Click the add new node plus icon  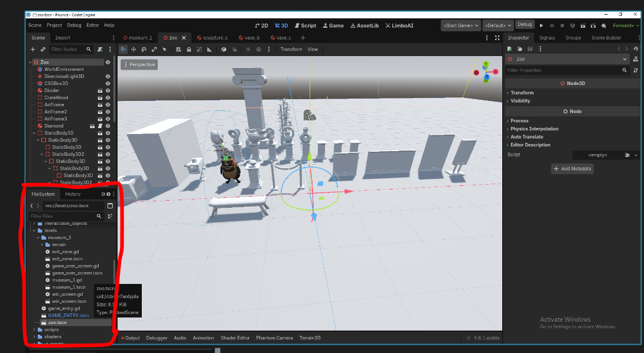pyautogui.click(x=33, y=50)
